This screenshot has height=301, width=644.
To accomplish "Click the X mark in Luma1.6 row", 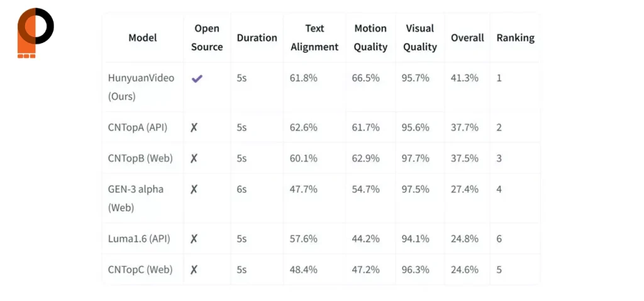I will [x=194, y=239].
